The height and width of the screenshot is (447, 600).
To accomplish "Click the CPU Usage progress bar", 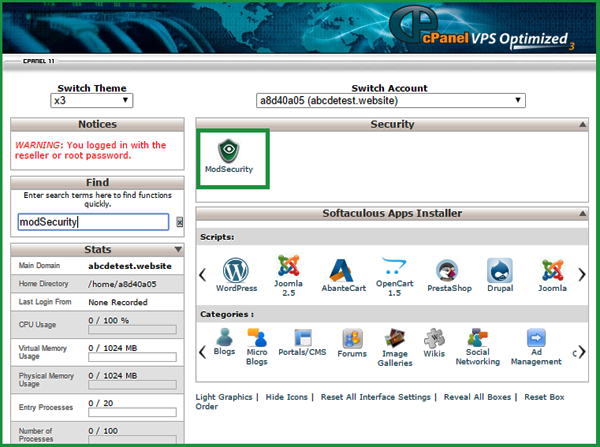I will click(132, 330).
